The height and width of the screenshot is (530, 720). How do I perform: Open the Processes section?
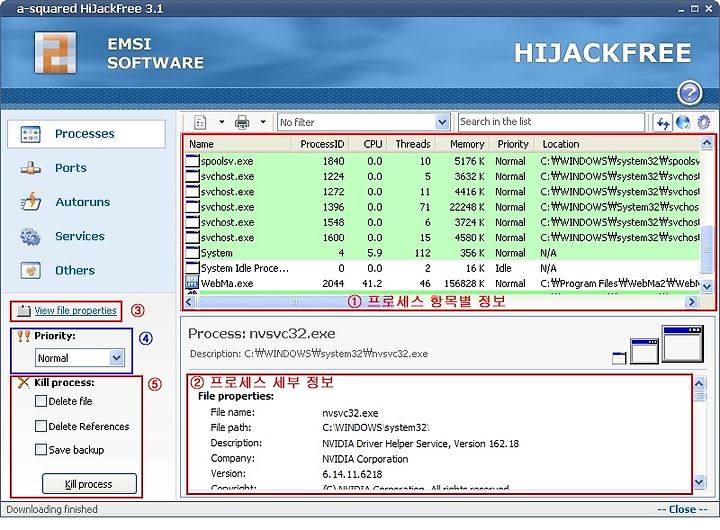(x=86, y=134)
